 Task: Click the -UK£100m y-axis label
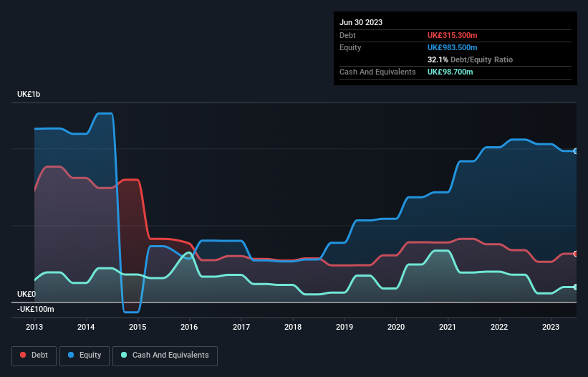point(35,309)
